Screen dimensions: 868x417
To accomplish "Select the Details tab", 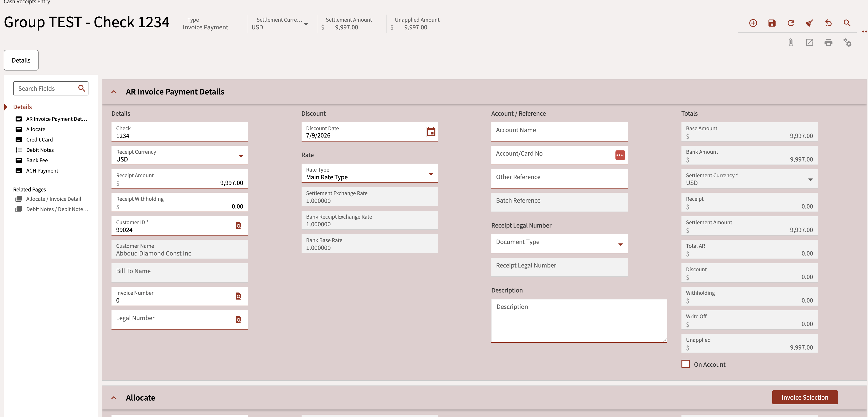I will tap(21, 60).
